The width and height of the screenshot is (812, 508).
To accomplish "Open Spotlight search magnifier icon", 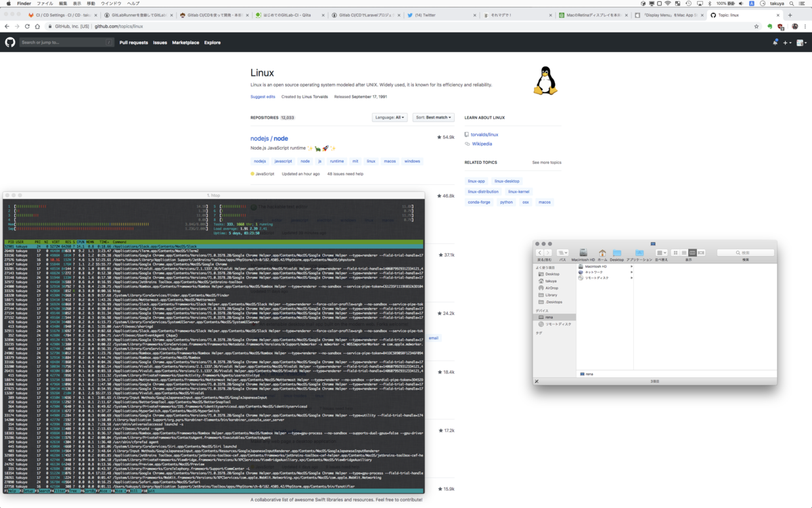I will point(791,3).
